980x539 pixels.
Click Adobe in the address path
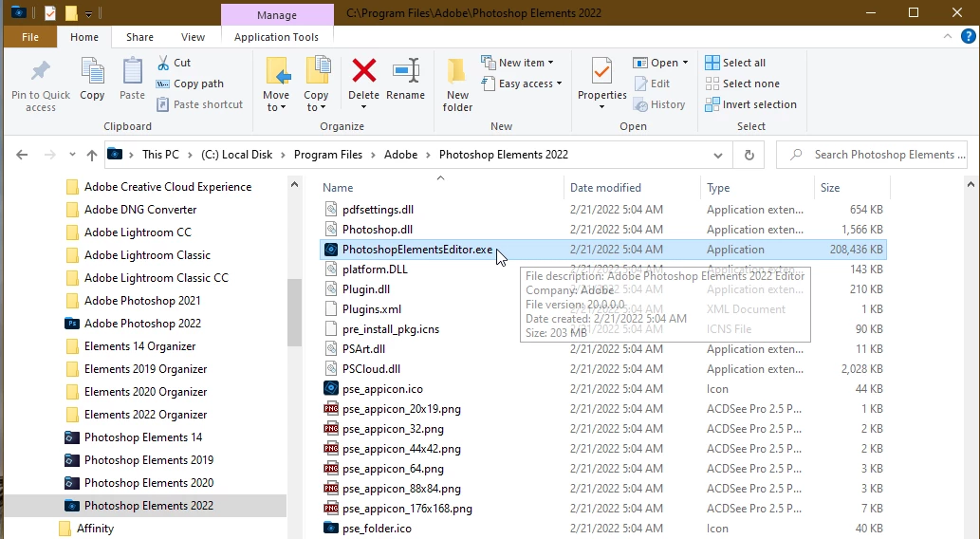pyautogui.click(x=400, y=155)
